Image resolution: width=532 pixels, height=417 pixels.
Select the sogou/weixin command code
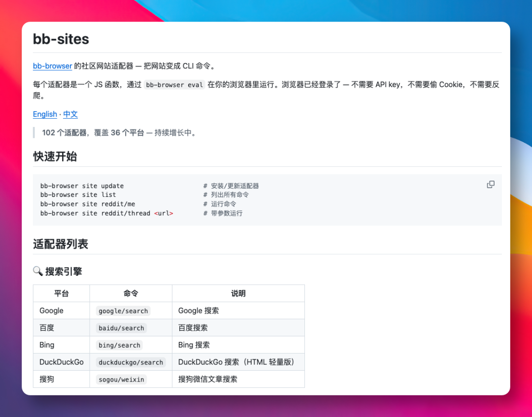click(121, 380)
